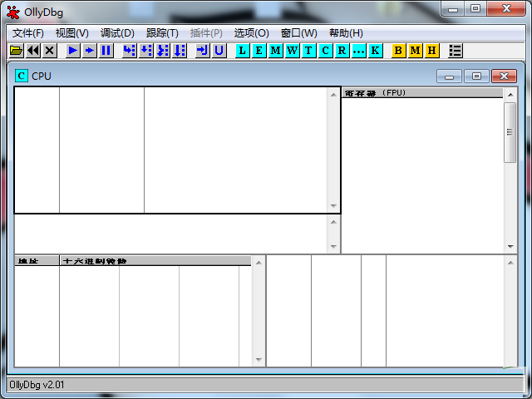Click the OllyDbg title bar bug icon
The height and width of the screenshot is (399, 532).
pos(13,12)
